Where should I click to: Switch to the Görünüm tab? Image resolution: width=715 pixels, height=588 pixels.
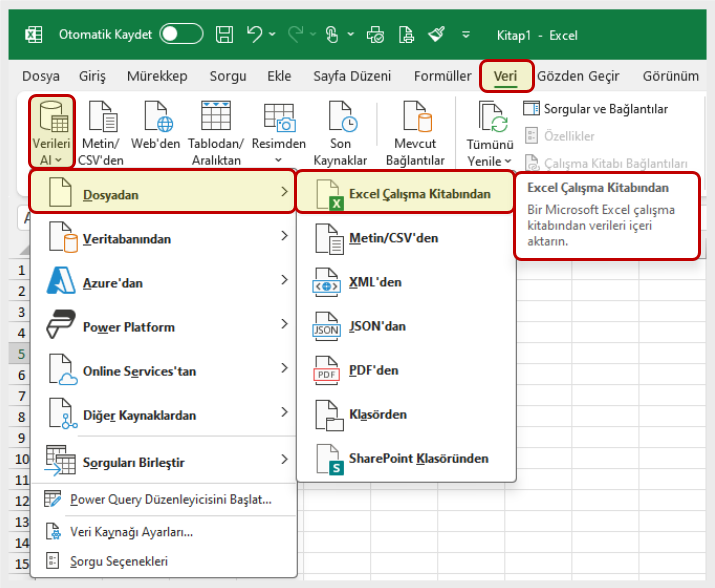coord(670,76)
